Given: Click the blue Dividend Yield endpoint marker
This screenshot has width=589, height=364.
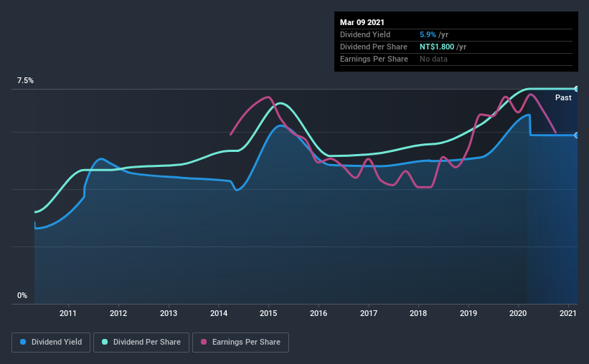Looking at the screenshot, I should (576, 135).
